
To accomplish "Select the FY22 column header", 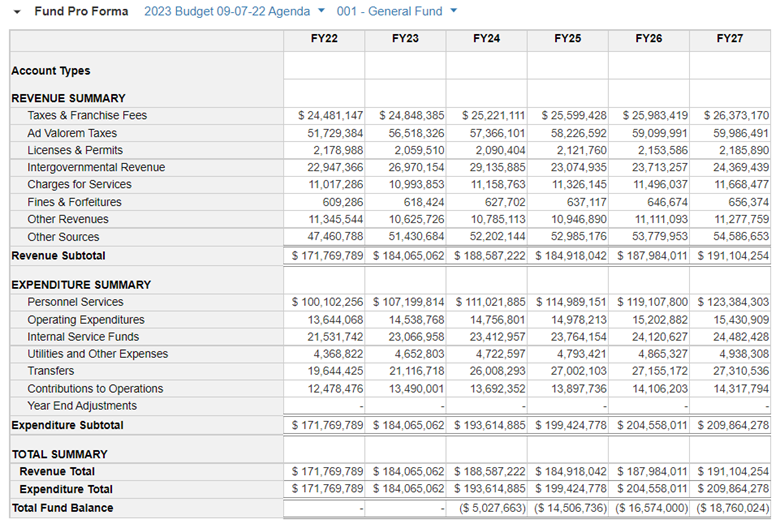I will point(324,39).
